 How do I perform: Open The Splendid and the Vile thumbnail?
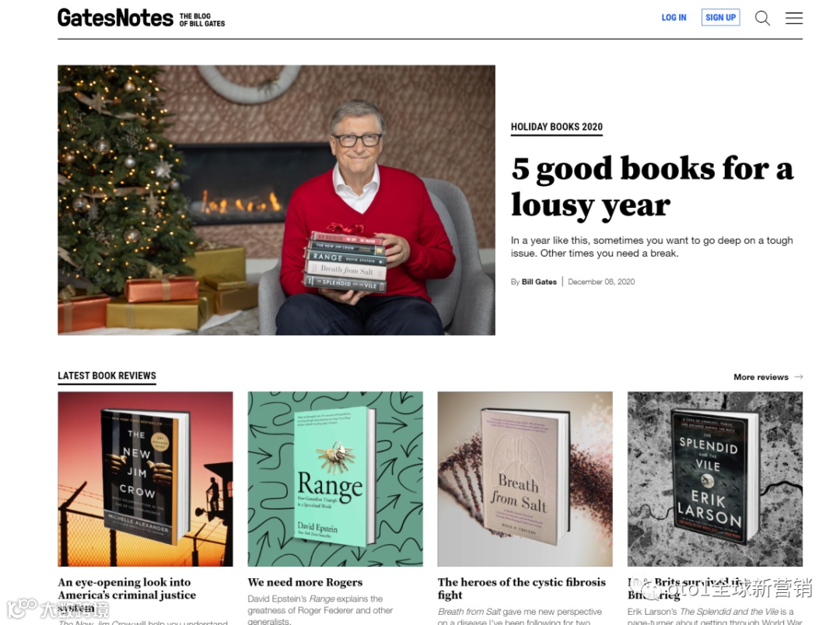pyautogui.click(x=716, y=479)
